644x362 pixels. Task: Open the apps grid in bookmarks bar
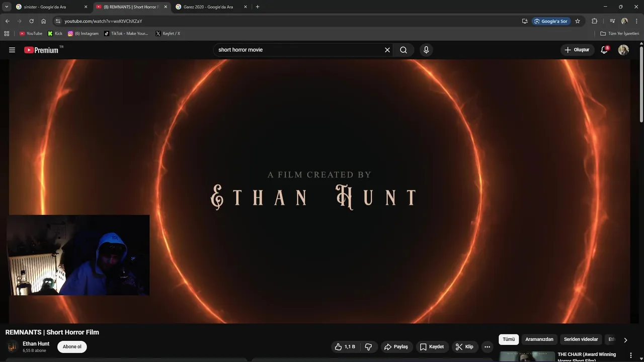point(7,33)
